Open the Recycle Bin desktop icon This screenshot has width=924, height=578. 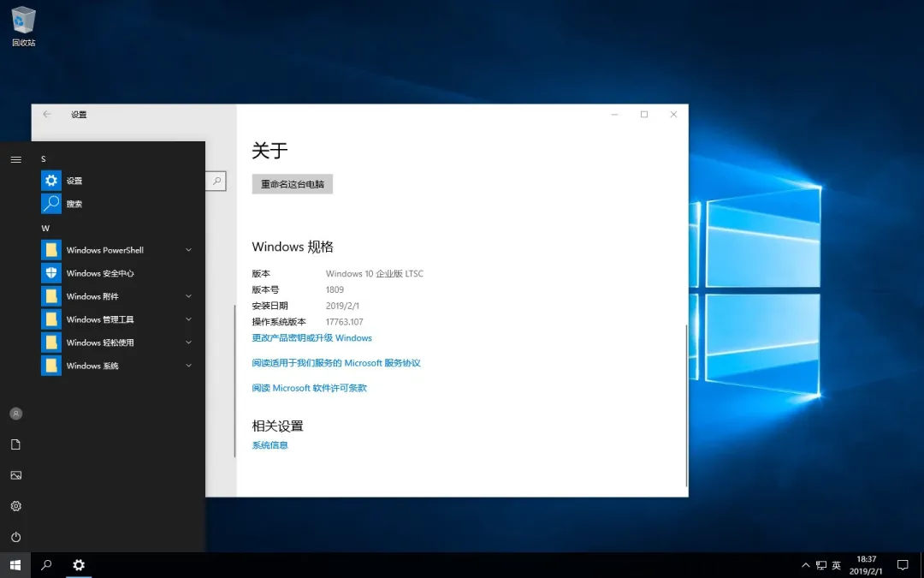coord(24,26)
